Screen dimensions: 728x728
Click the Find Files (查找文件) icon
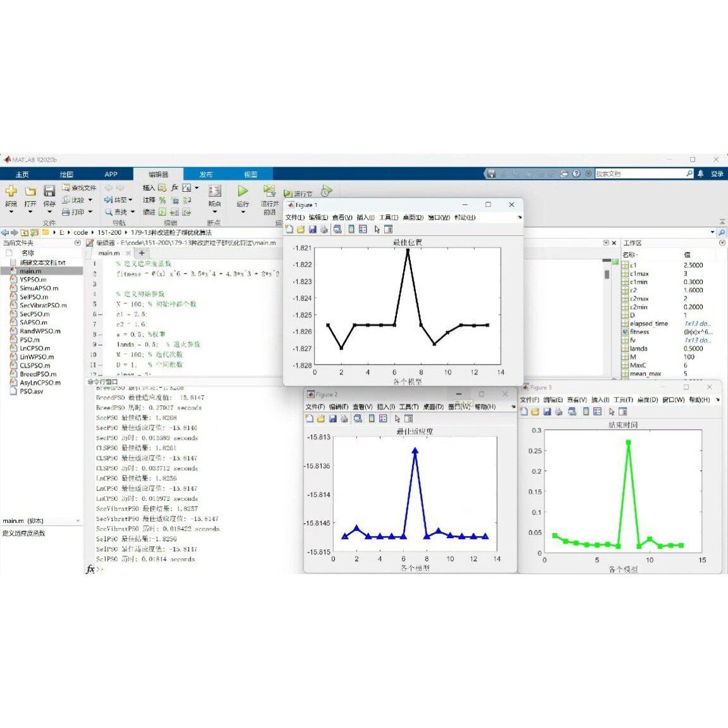point(66,187)
